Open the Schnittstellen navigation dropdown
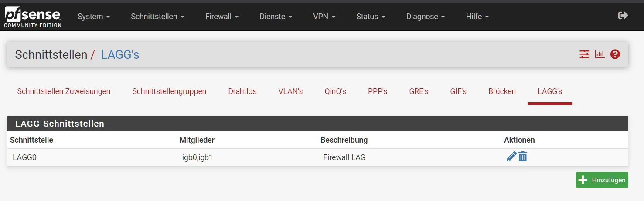644x201 pixels. pyautogui.click(x=158, y=16)
